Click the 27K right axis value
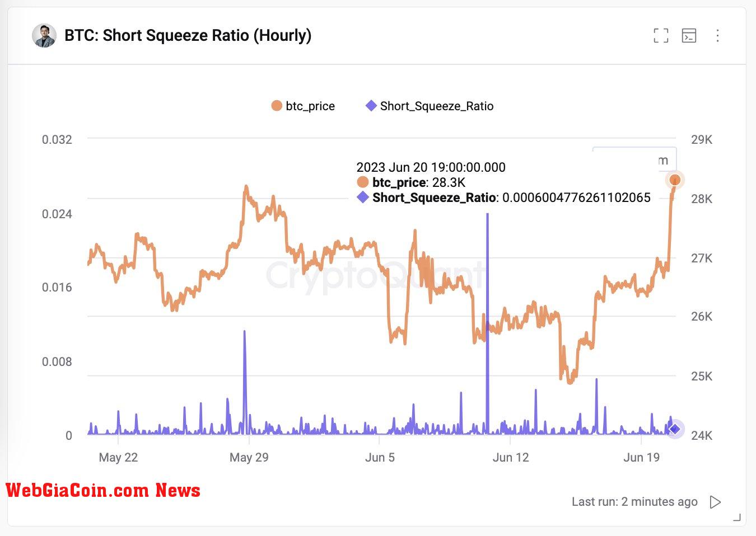756x536 pixels. (x=702, y=258)
